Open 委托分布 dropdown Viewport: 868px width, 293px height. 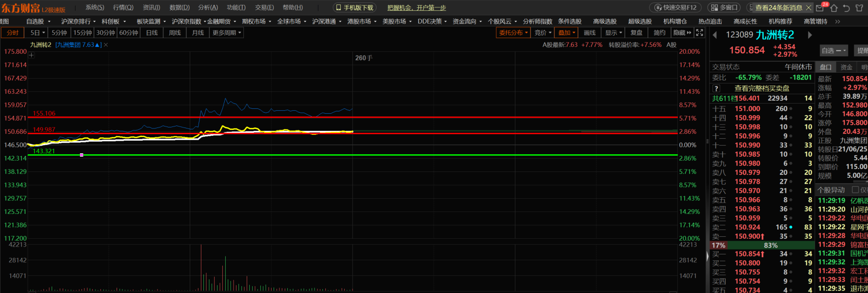coord(513,33)
